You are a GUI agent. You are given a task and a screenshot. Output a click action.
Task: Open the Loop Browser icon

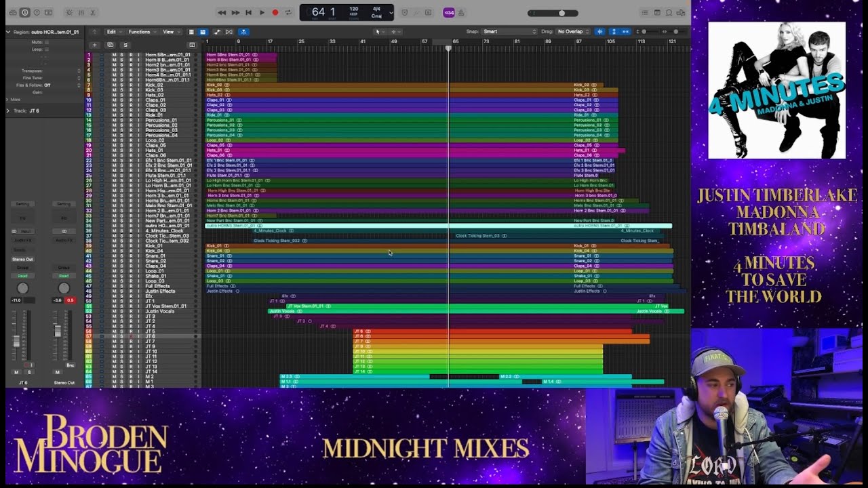(669, 12)
